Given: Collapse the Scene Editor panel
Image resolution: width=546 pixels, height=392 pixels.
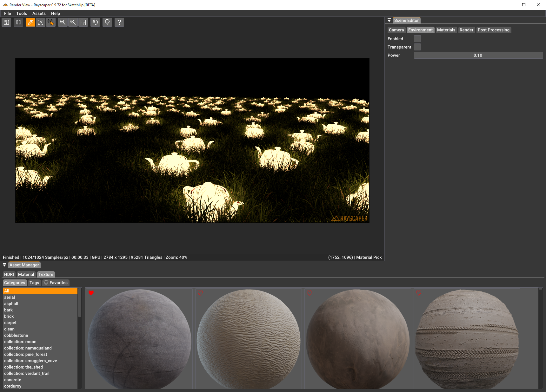Looking at the screenshot, I should 389,20.
